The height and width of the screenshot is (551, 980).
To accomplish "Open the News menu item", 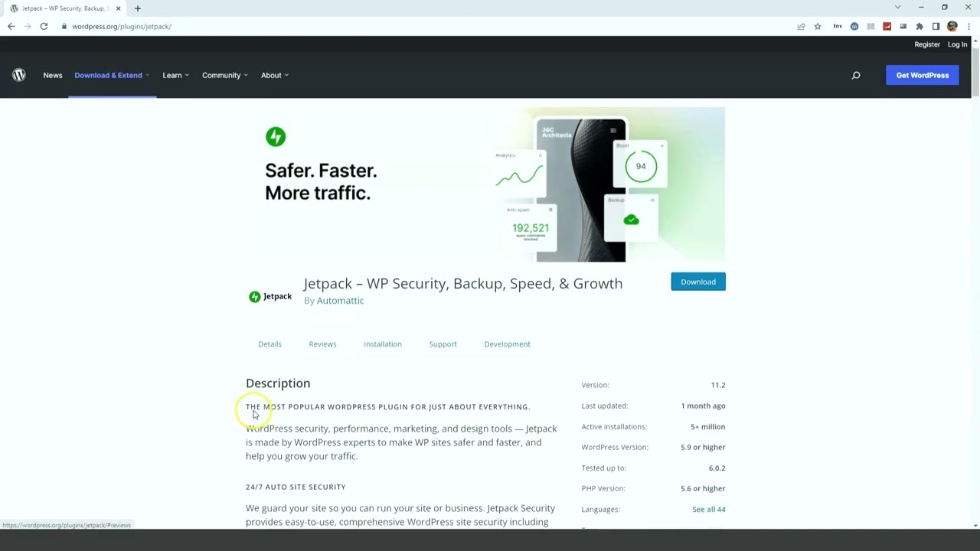I will point(53,75).
